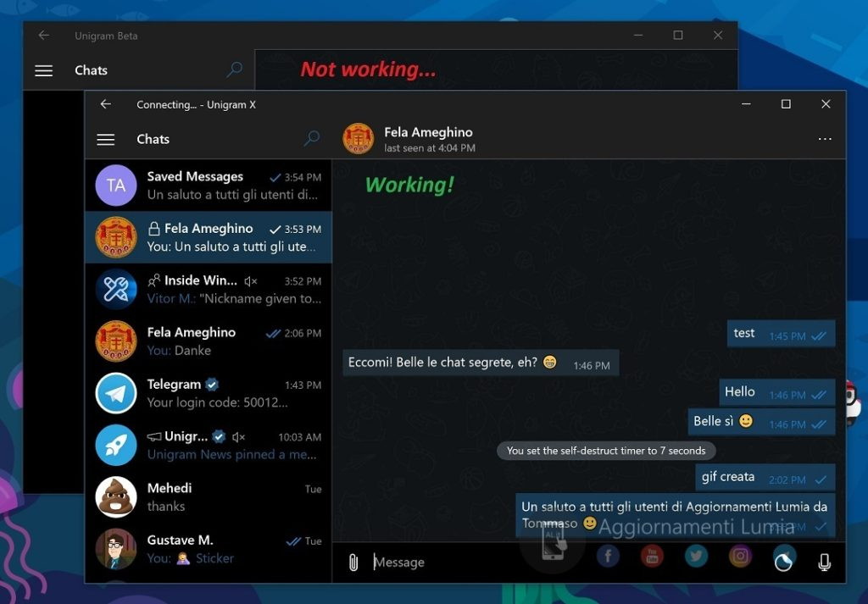Click the "Unigram Beta" window title text
Image resolution: width=868 pixels, height=604 pixels.
point(106,36)
